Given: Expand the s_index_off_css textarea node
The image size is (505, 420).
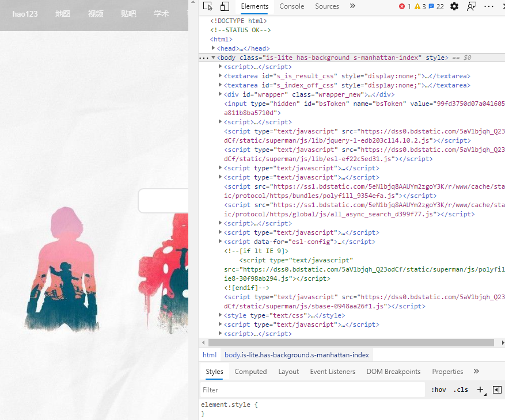Looking at the screenshot, I should click(x=221, y=85).
